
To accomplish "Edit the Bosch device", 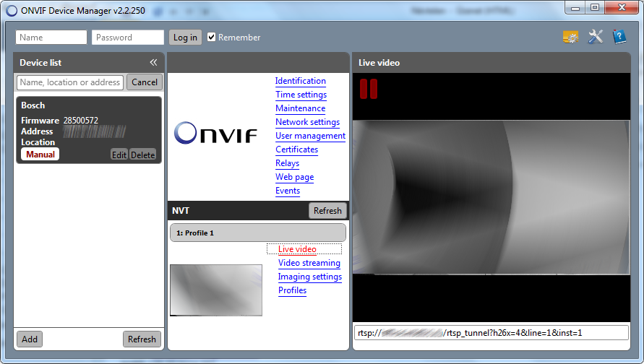I will [x=119, y=155].
